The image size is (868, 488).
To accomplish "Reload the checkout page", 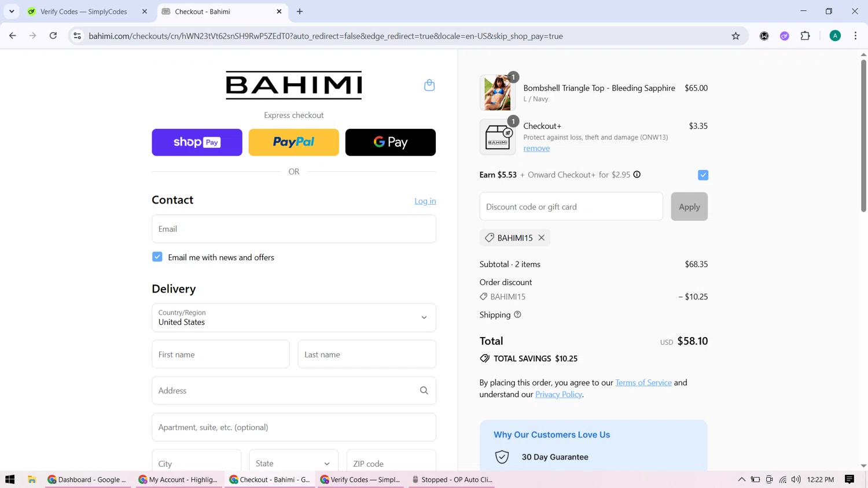I will click(x=53, y=36).
